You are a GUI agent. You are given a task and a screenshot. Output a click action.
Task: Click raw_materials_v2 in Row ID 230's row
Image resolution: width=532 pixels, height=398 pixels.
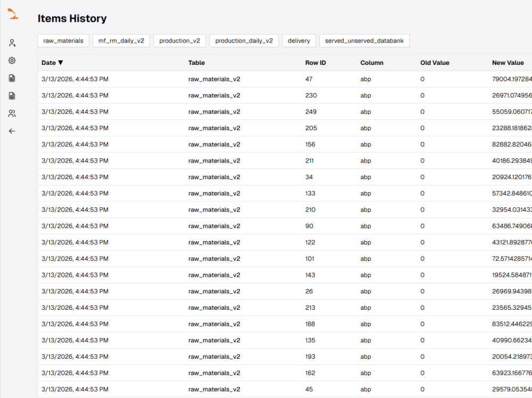214,95
